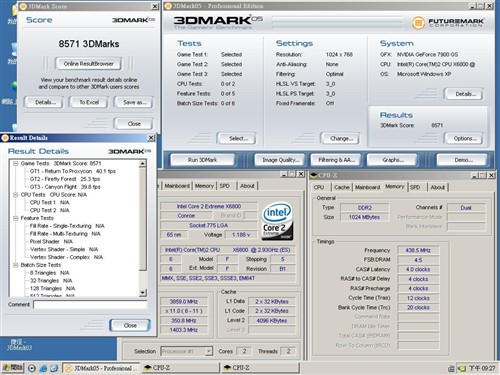Image resolution: width=500 pixels, height=375 pixels.
Task: Click the Result Details scrollbar up arrow
Action: pyautogui.click(x=143, y=164)
